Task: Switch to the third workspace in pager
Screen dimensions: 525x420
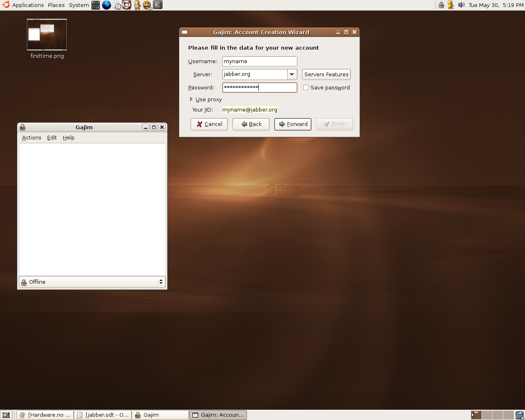Action: pyautogui.click(x=498, y=415)
